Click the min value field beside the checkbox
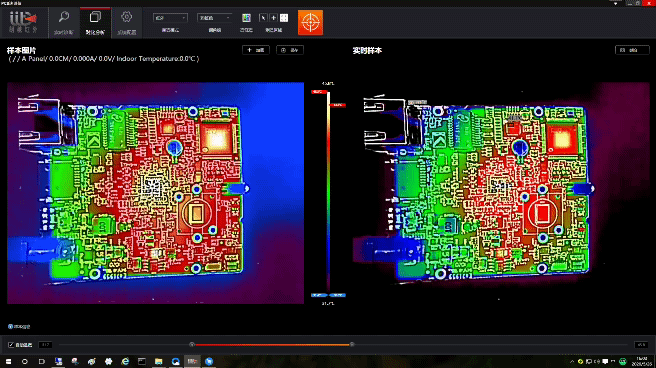Screen dimensions: 656x368 (46, 345)
